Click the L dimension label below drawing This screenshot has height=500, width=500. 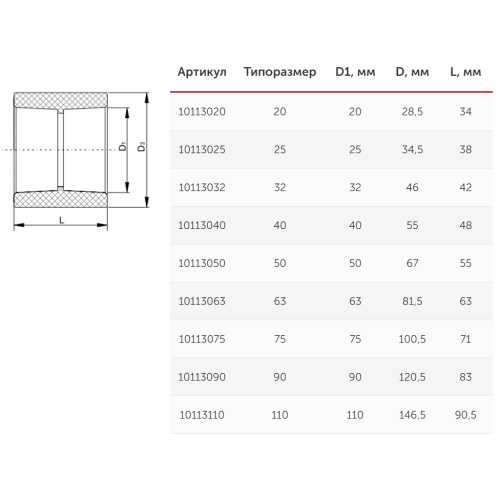pos(61,220)
